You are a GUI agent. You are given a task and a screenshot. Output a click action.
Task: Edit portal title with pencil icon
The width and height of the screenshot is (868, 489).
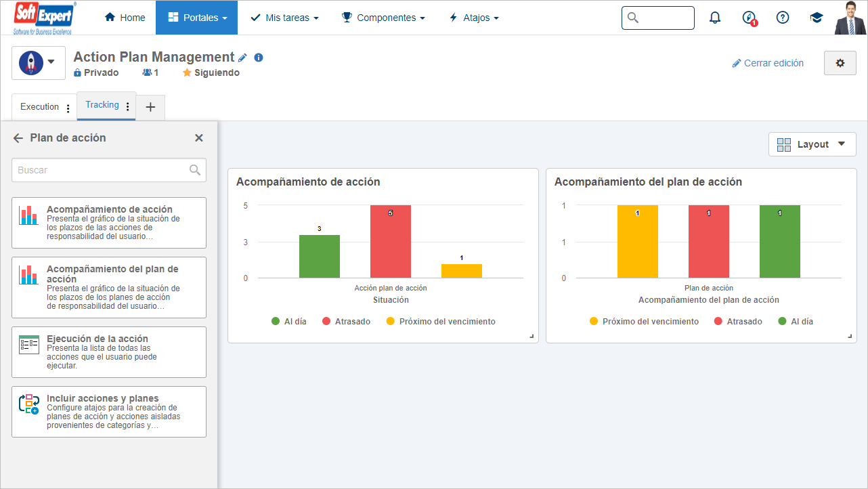click(x=243, y=58)
